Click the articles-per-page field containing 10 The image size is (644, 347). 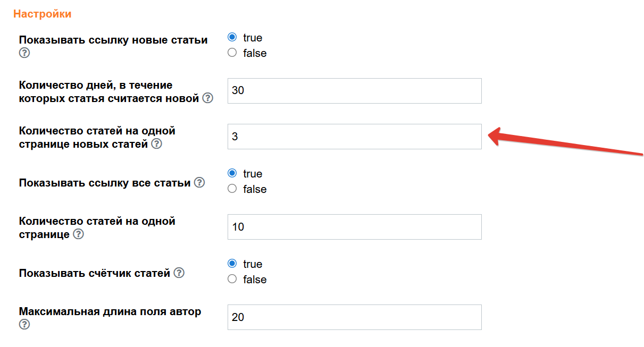pyautogui.click(x=354, y=227)
